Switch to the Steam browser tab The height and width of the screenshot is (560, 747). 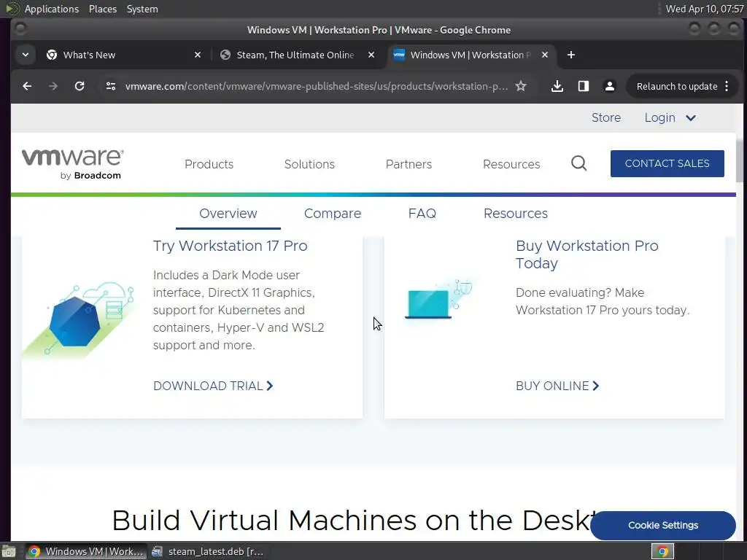click(x=295, y=55)
